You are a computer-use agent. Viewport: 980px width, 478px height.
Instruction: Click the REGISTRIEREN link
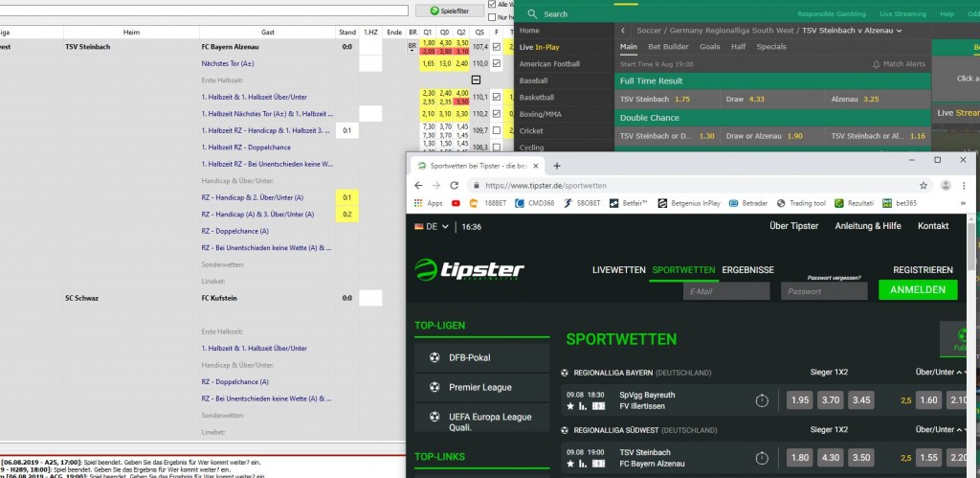point(924,270)
